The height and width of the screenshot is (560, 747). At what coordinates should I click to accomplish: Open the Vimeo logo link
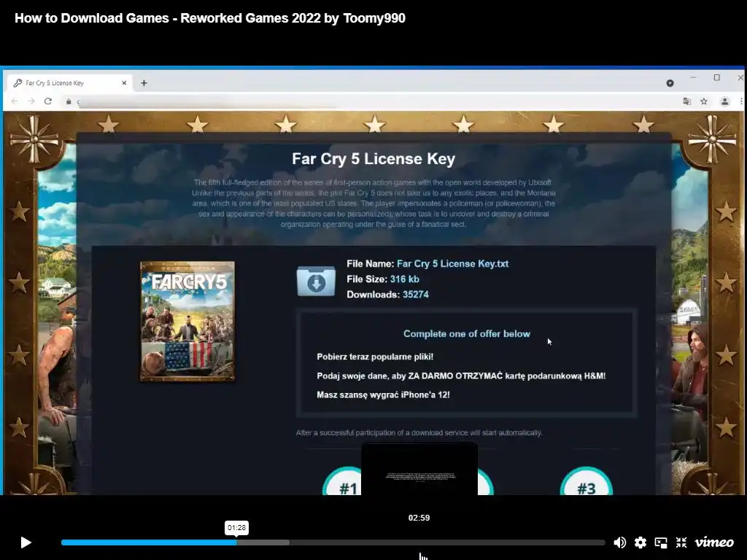click(714, 542)
